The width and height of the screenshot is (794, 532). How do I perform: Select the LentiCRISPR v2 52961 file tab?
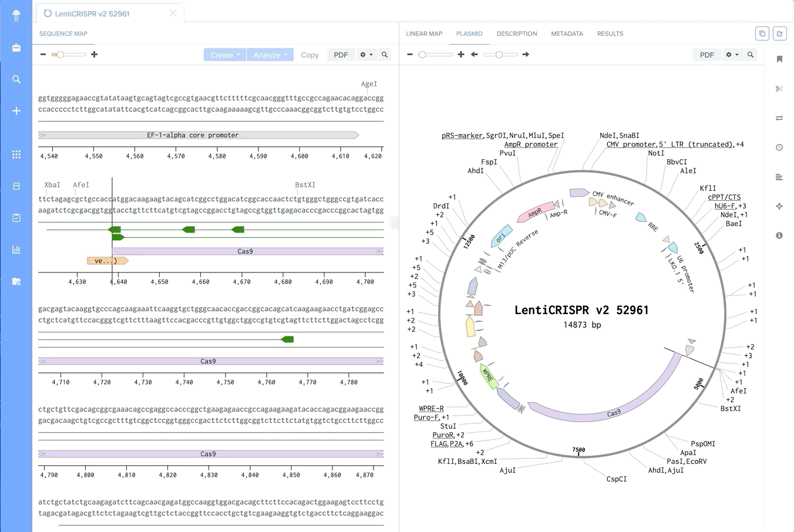92,14
